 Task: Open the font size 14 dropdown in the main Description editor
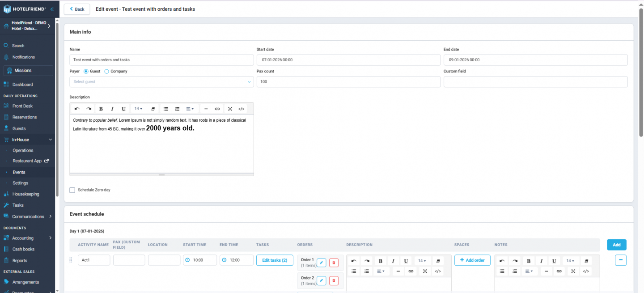[138, 109]
